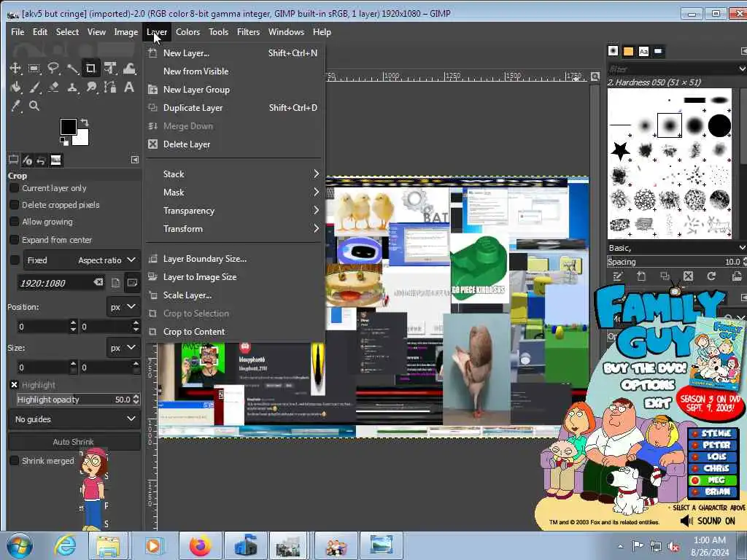Toggle Expand from center checkbox
The image size is (747, 560).
15,239
